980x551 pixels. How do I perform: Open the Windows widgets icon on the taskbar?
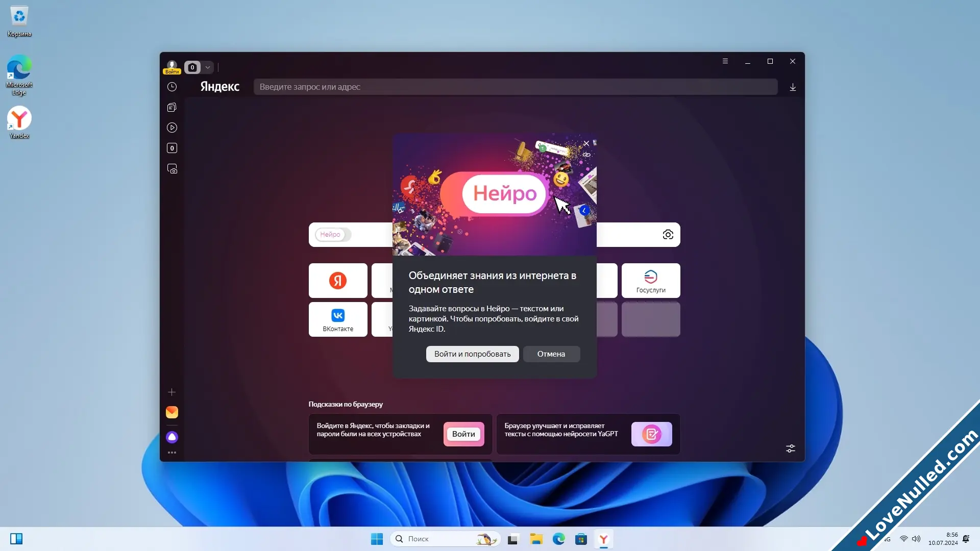coord(16,539)
